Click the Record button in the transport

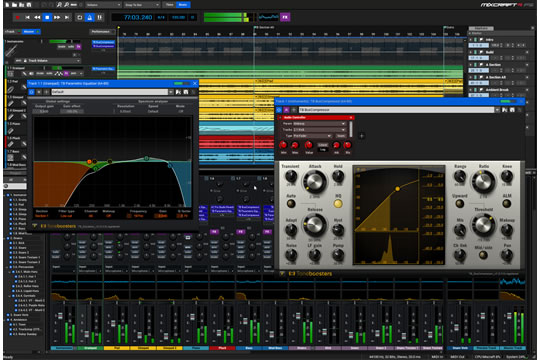(17, 17)
